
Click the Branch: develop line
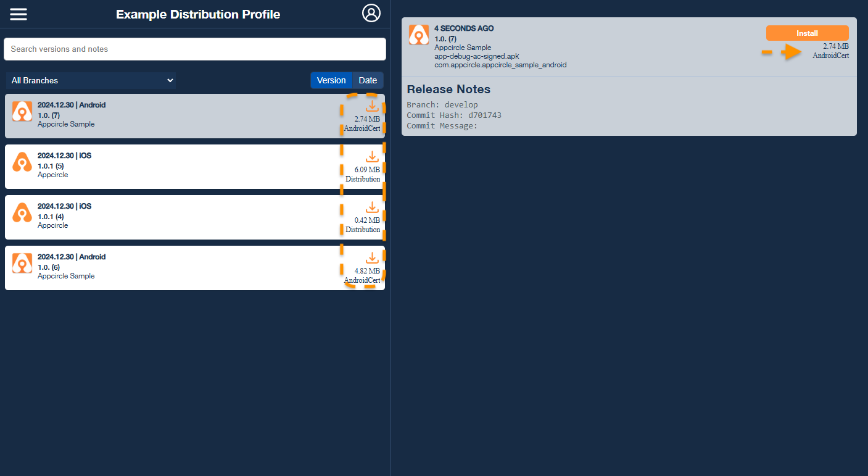coord(442,105)
